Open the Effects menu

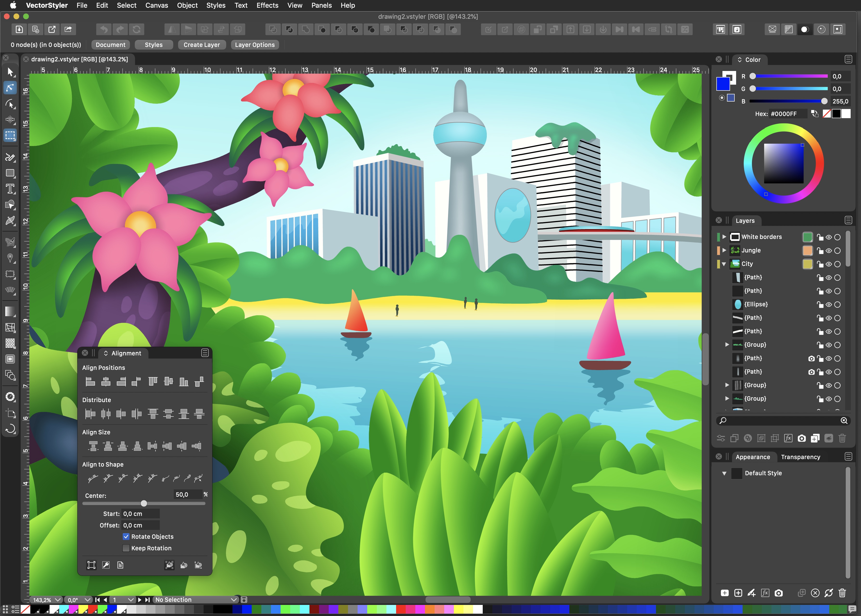[267, 5]
